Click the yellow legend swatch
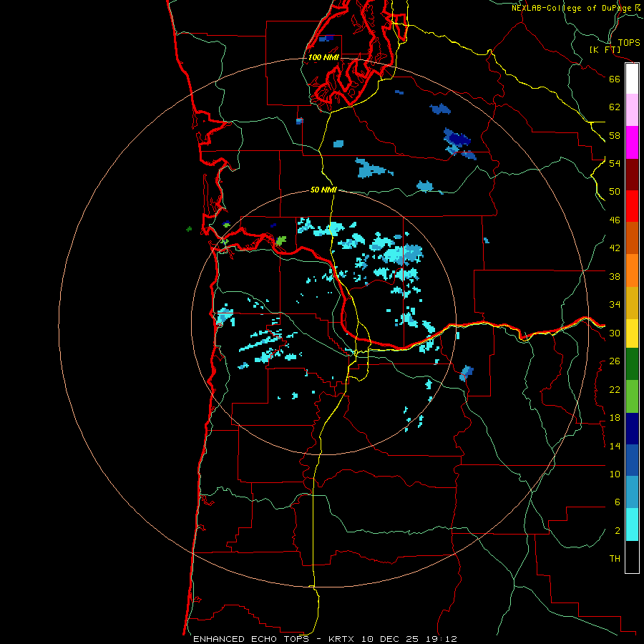 pos(632,333)
